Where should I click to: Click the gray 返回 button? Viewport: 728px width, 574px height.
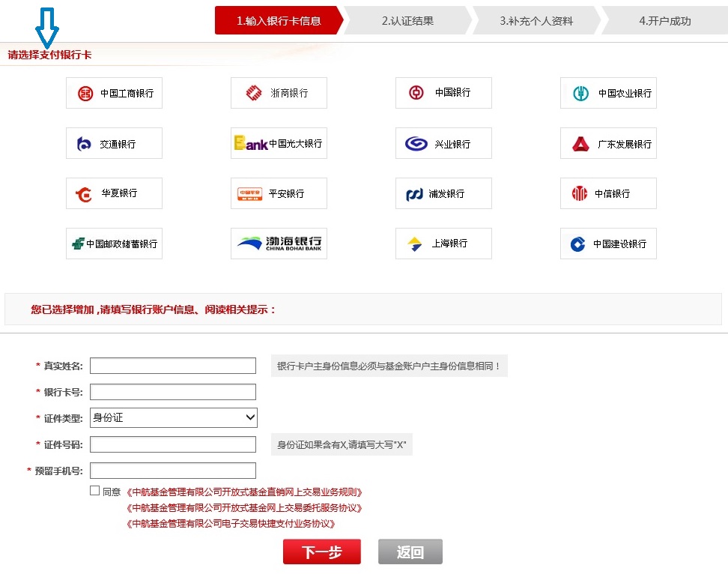tap(410, 552)
